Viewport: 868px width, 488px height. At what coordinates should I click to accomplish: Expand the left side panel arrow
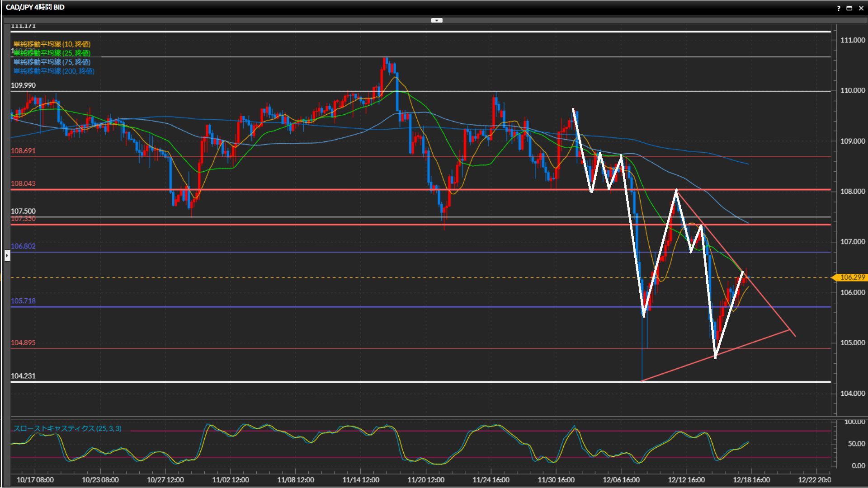7,256
